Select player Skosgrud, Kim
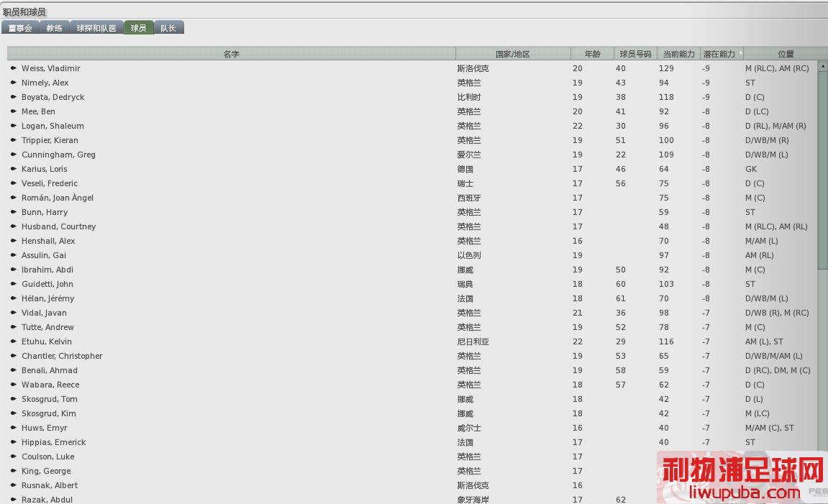Image resolution: width=828 pixels, height=504 pixels. point(49,413)
